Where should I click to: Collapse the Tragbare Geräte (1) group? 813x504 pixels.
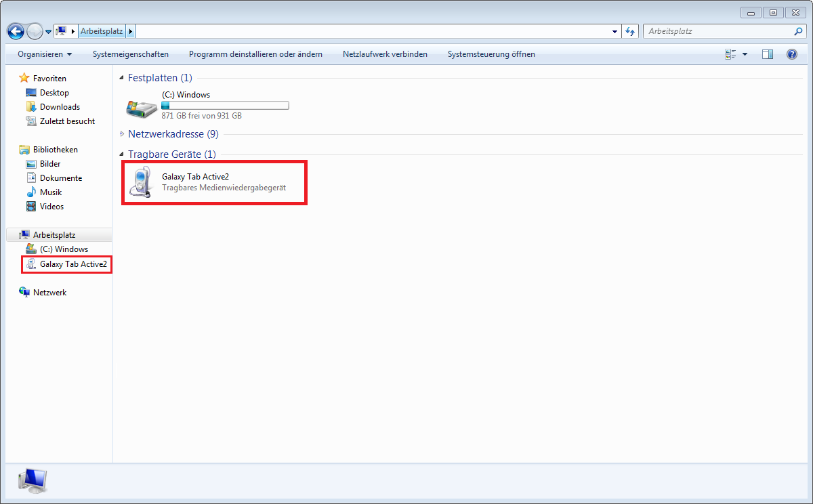[x=122, y=154]
